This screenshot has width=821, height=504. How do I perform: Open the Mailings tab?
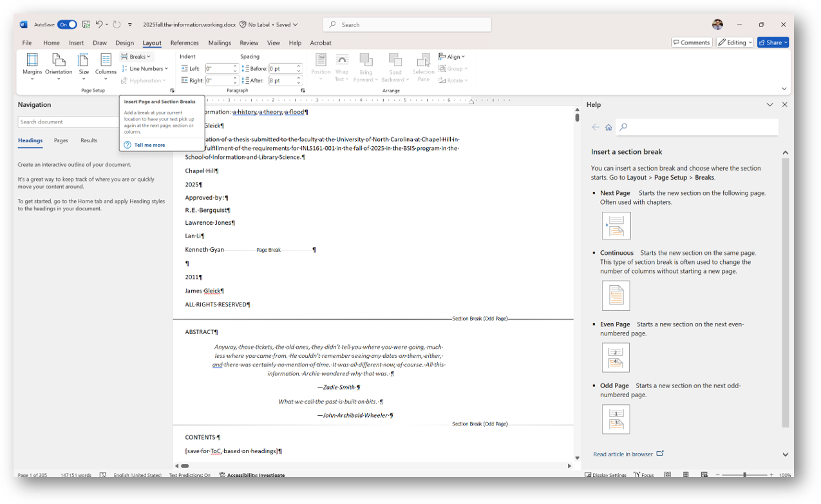[x=219, y=42]
